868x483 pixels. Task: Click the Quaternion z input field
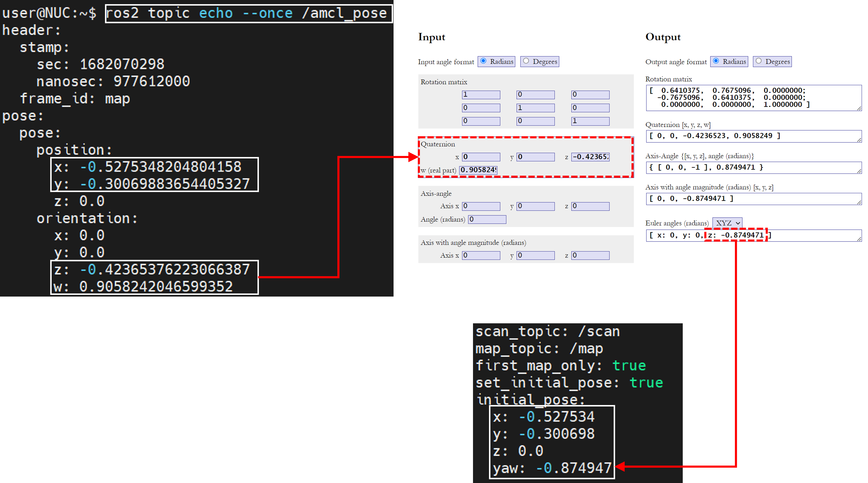(590, 157)
